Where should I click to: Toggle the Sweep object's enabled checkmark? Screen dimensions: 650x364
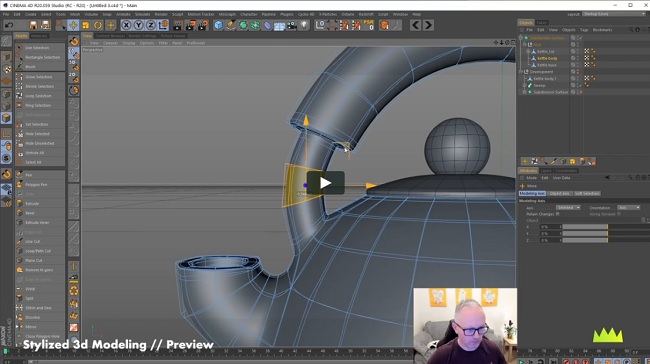click(581, 85)
